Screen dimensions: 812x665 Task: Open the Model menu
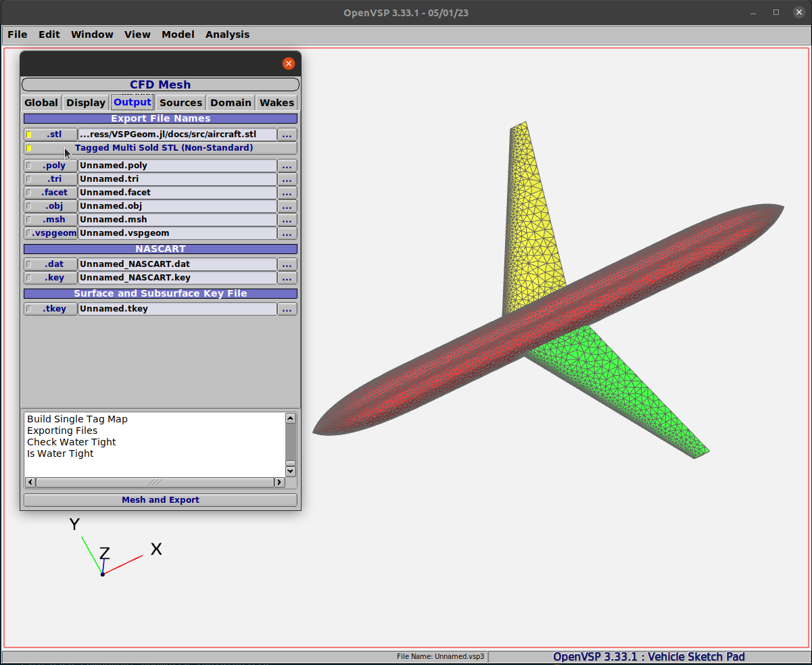(178, 34)
